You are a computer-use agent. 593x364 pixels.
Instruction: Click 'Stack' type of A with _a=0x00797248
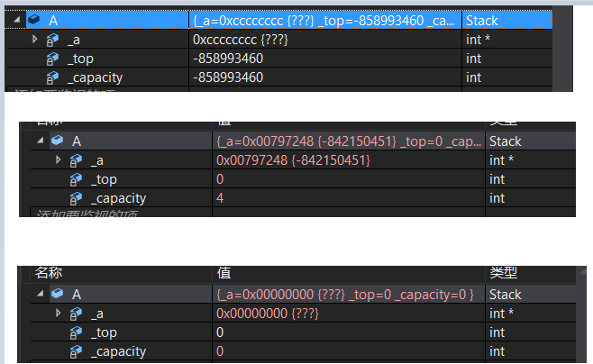(506, 141)
